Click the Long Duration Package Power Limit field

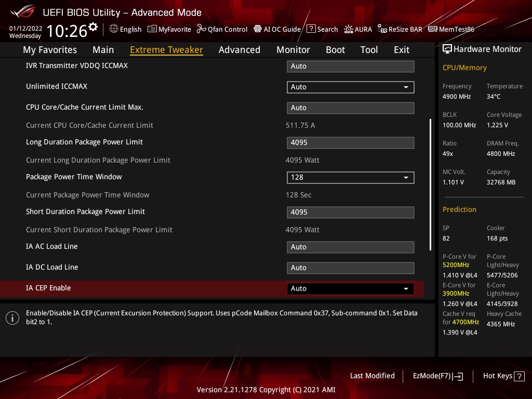pyautogui.click(x=350, y=143)
